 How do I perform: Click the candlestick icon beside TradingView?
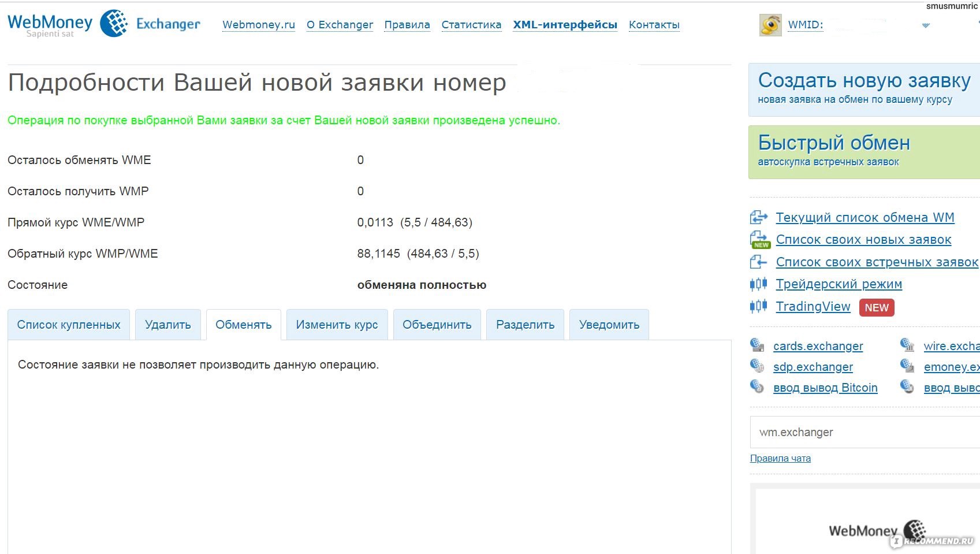[758, 306]
